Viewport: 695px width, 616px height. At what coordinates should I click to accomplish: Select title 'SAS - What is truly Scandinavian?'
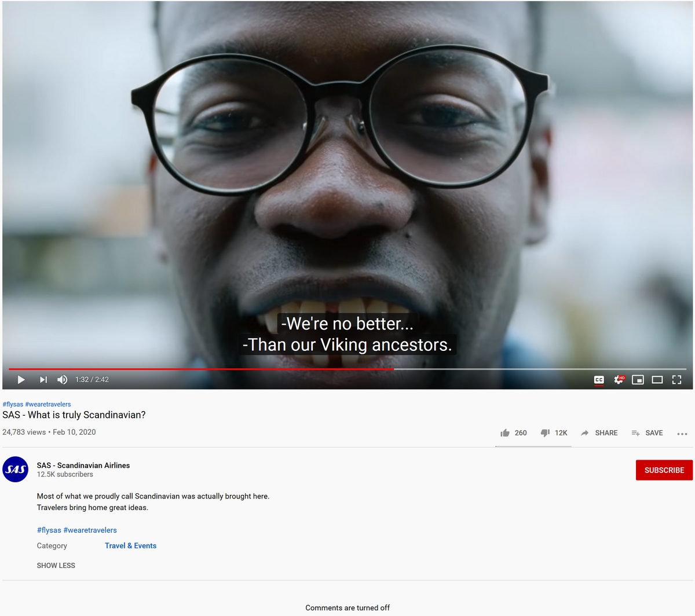click(x=74, y=415)
